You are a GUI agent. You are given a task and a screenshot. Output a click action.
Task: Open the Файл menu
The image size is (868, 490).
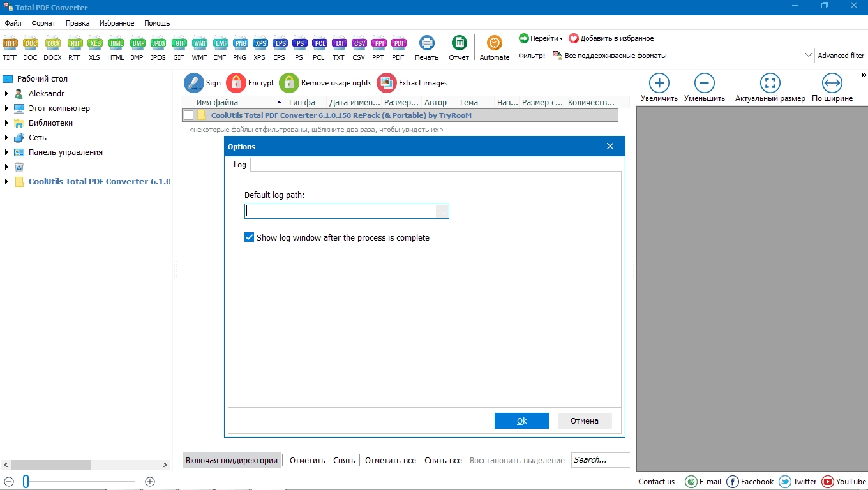[x=13, y=23]
